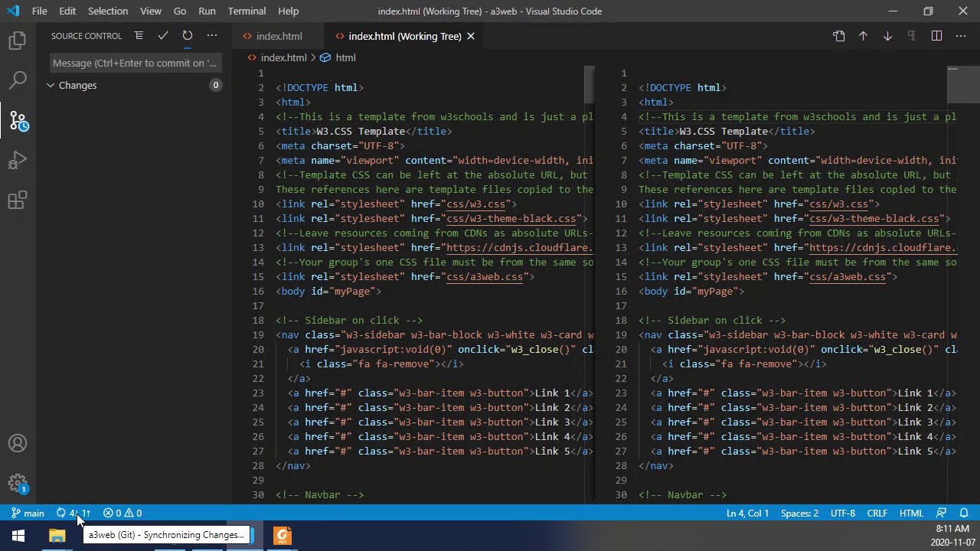Focus the commit message input box

(x=136, y=63)
